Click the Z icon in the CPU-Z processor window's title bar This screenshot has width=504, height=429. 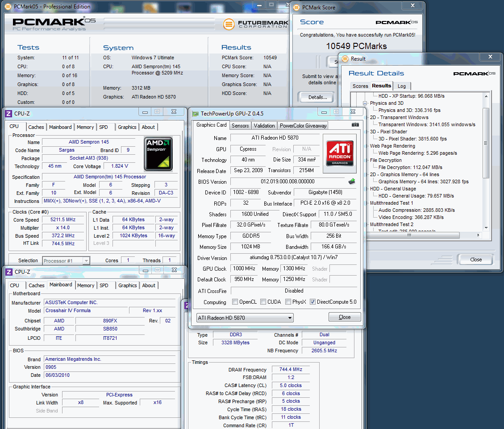[x=8, y=114]
